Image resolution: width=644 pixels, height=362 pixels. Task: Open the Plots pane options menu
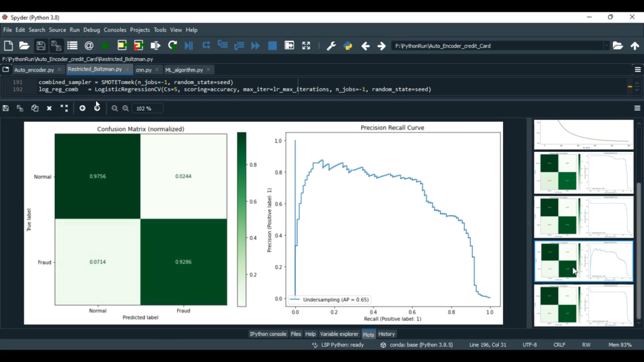click(x=637, y=109)
